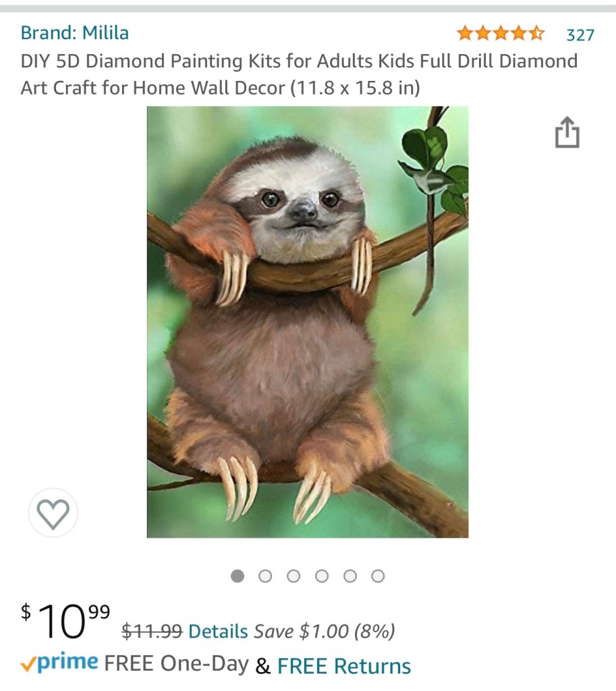Click the FREE One-Day delivery text

click(176, 665)
